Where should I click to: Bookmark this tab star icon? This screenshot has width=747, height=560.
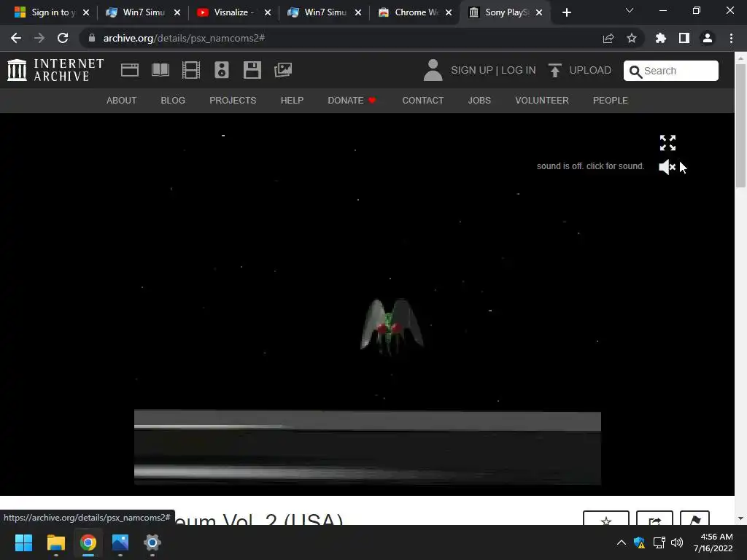pos(632,38)
